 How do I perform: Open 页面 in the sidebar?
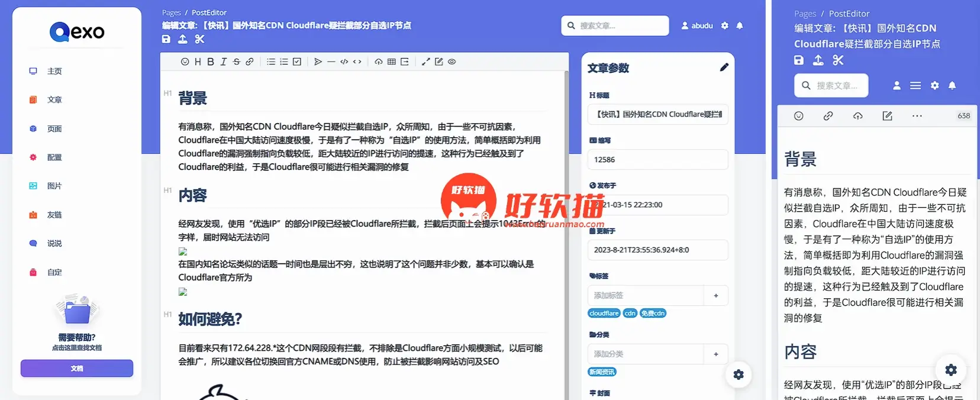54,128
